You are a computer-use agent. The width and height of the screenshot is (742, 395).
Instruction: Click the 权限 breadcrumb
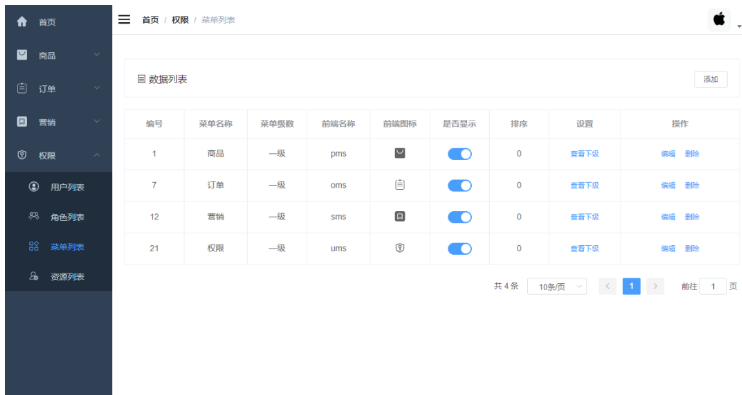(180, 20)
